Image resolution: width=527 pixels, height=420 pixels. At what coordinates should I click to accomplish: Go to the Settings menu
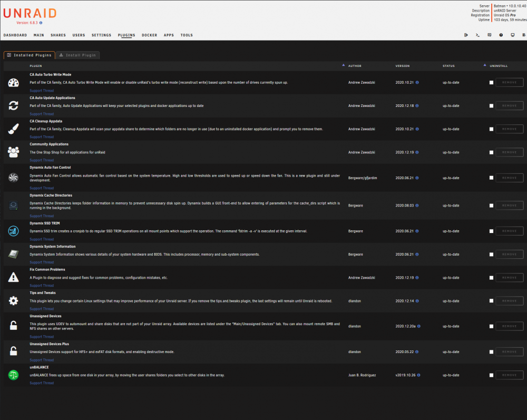pos(101,35)
